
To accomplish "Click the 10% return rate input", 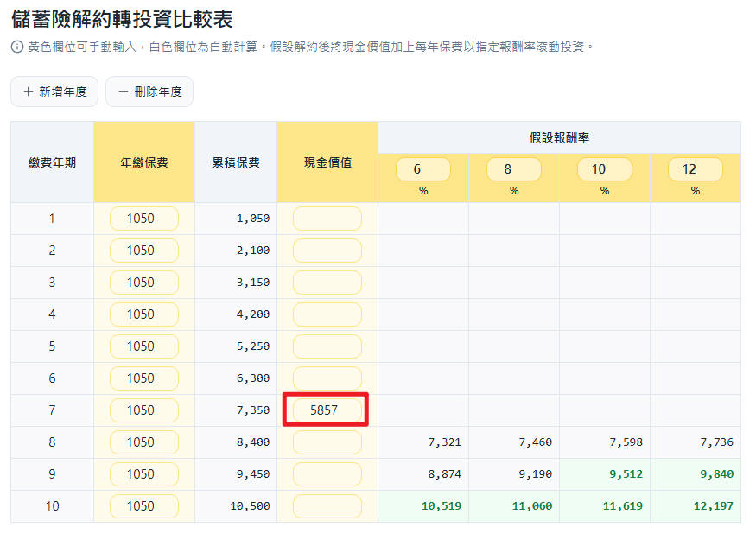I will [x=604, y=169].
